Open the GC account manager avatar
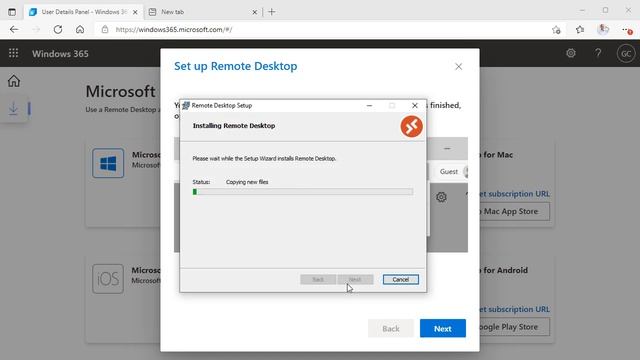The image size is (640, 360). (x=626, y=53)
